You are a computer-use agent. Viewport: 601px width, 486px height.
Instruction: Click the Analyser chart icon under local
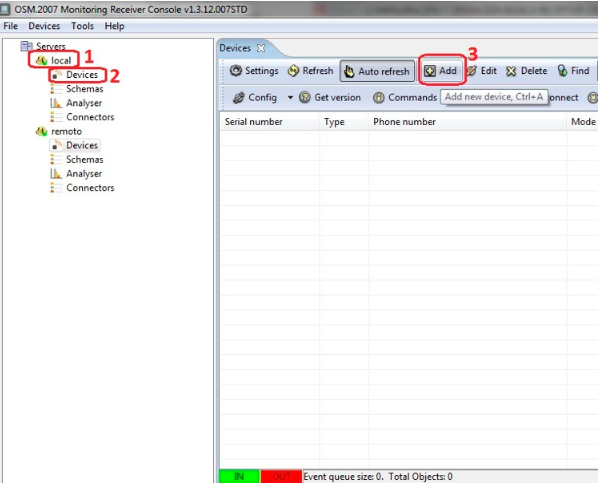pos(56,103)
